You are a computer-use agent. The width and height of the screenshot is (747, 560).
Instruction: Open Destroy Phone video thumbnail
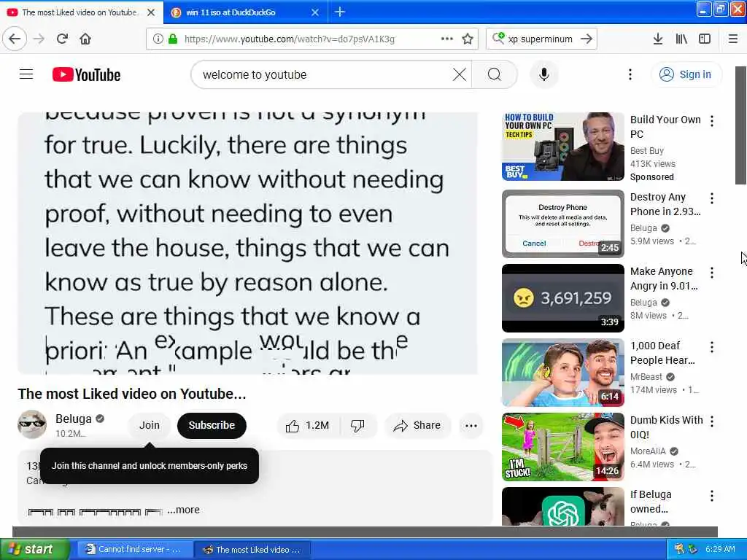coord(562,224)
